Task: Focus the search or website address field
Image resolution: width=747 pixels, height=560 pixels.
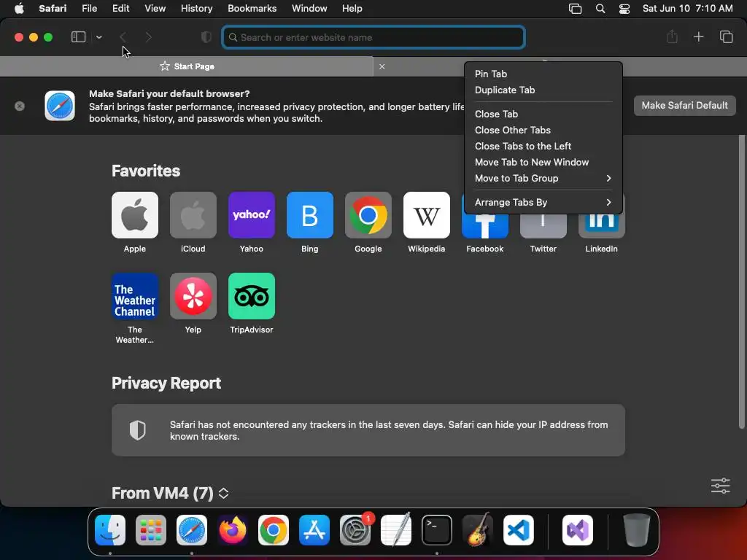Action: [x=373, y=37]
